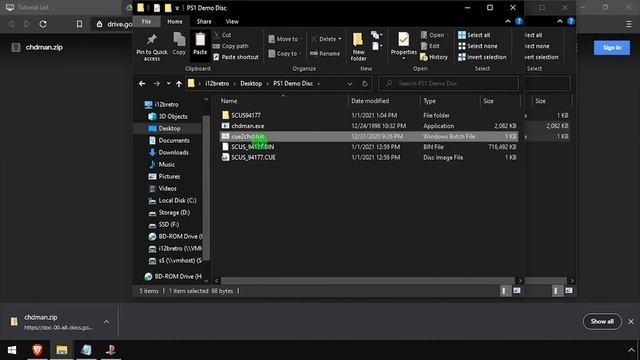Click the Forward navigation arrow
Screen dimensions: 640x360
157,84
